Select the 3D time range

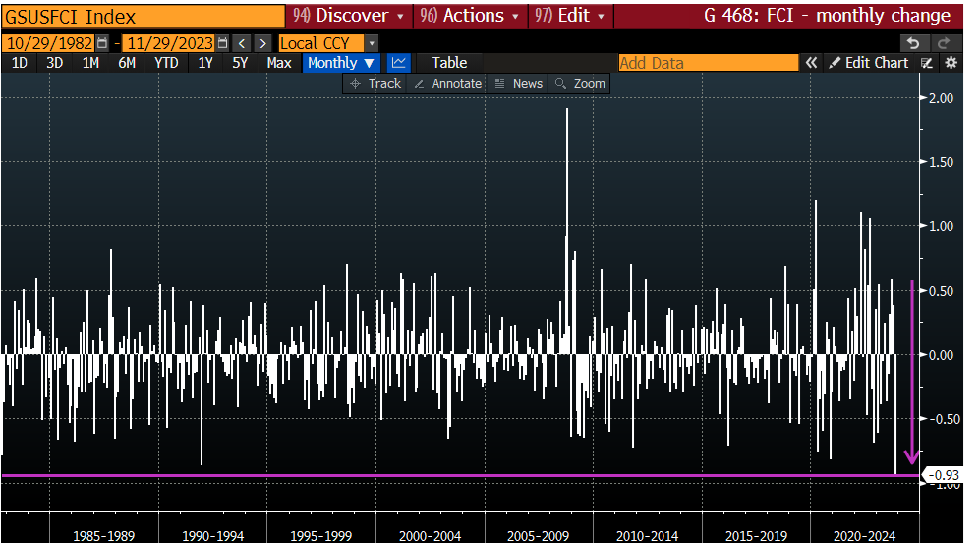coord(54,63)
